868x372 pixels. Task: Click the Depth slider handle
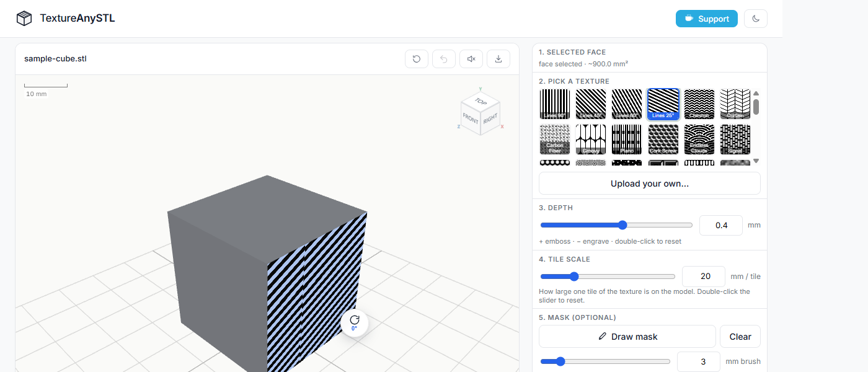(x=622, y=225)
